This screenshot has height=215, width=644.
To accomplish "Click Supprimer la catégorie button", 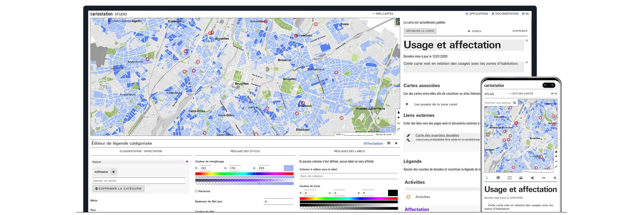I will click(x=118, y=189).
